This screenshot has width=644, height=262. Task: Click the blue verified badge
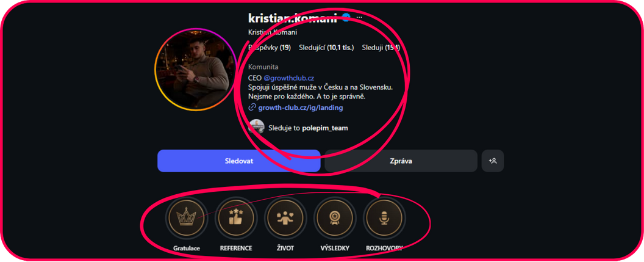346,17
